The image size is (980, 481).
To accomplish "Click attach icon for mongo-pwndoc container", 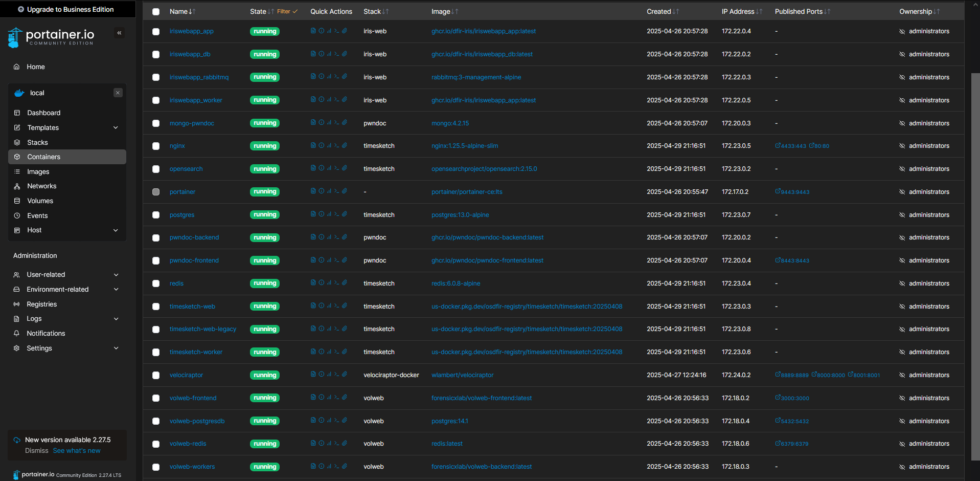I will [x=345, y=123].
